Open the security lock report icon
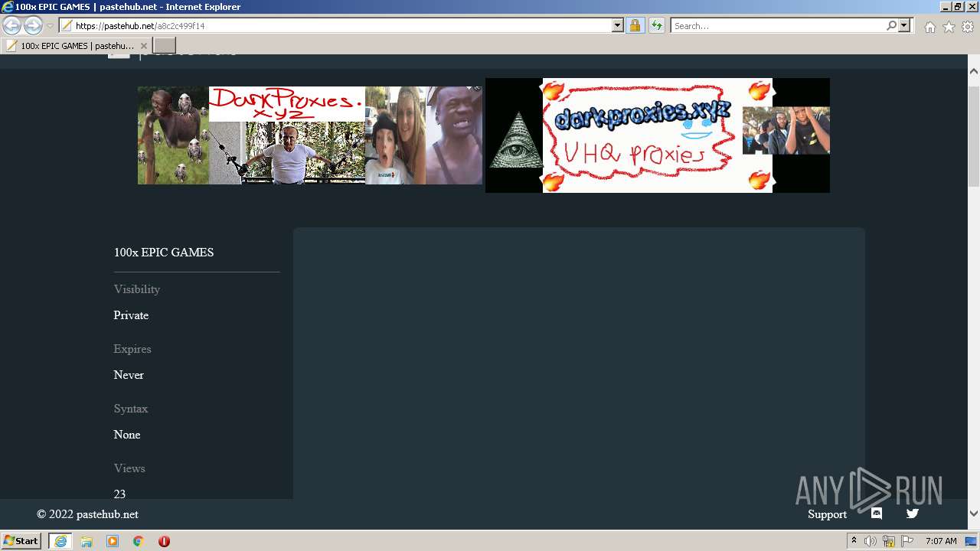980x551 pixels. pos(635,26)
